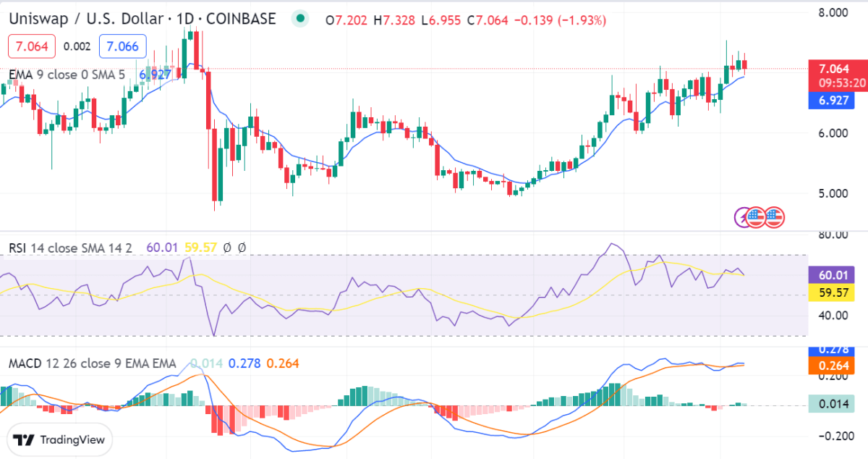Click the middle US flag event icon

point(757,216)
